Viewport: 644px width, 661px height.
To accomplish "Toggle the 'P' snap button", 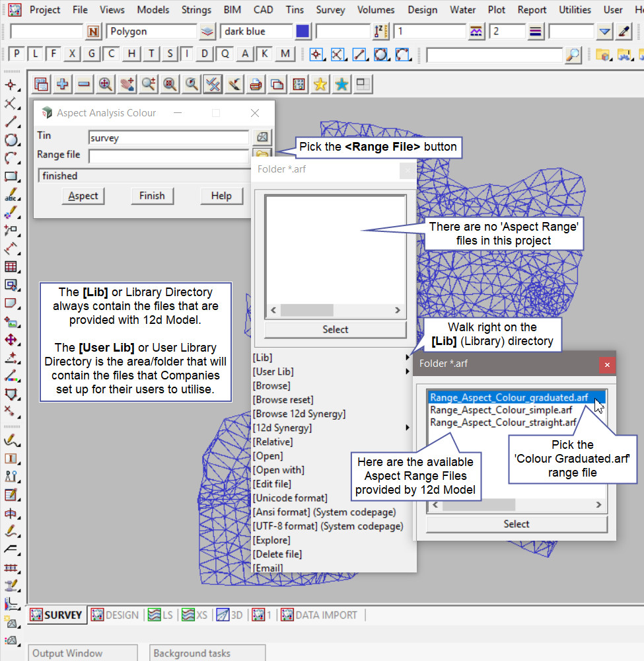I will coord(17,54).
